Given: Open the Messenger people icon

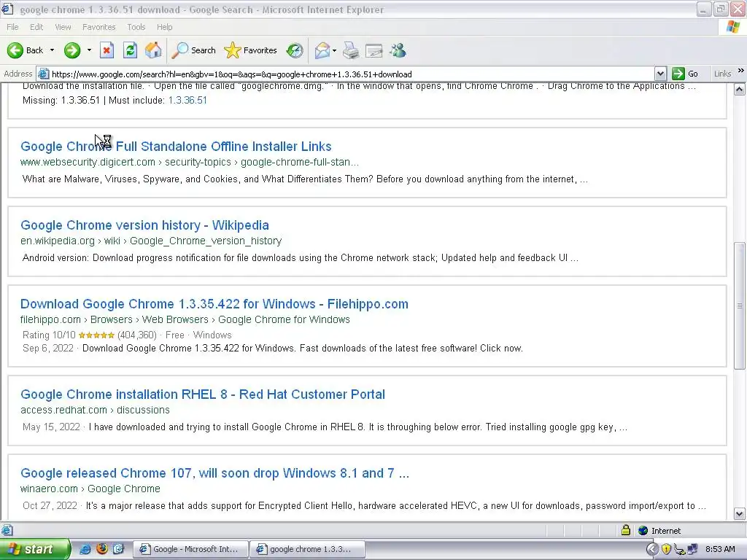Looking at the screenshot, I should click(398, 50).
